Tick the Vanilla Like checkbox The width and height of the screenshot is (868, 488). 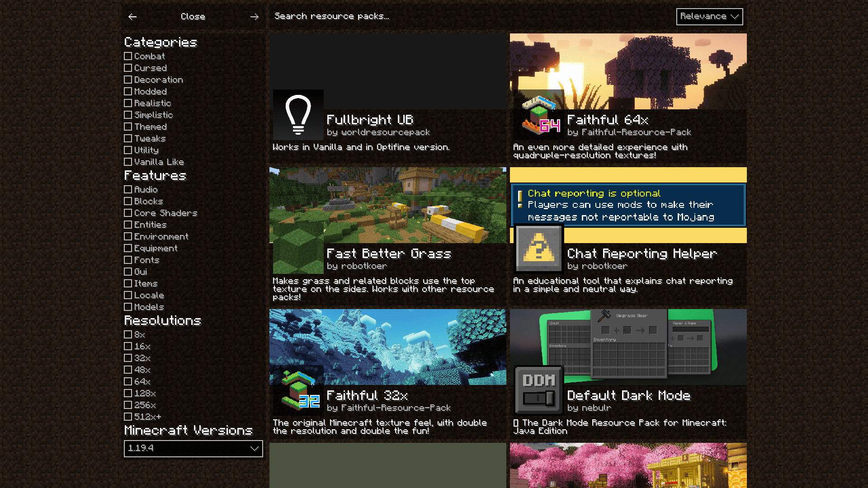(128, 162)
